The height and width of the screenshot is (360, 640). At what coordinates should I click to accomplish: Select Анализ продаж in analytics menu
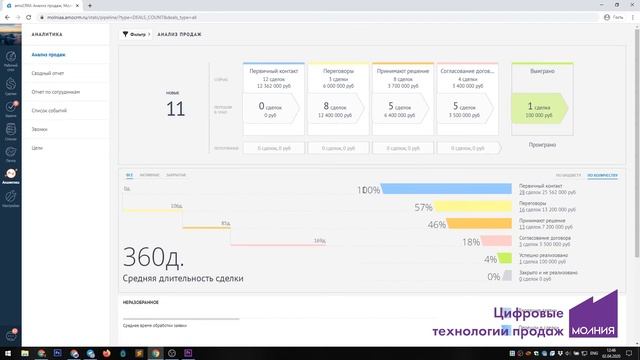pyautogui.click(x=48, y=55)
